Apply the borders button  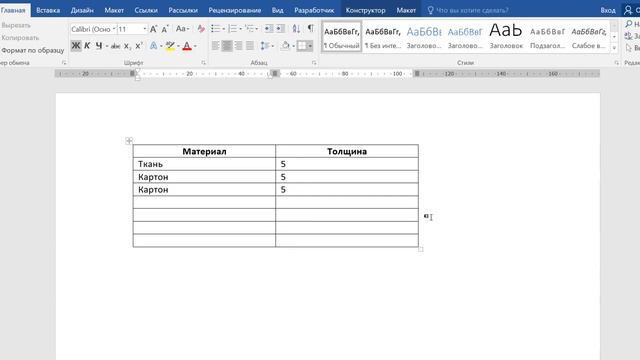[x=302, y=46]
